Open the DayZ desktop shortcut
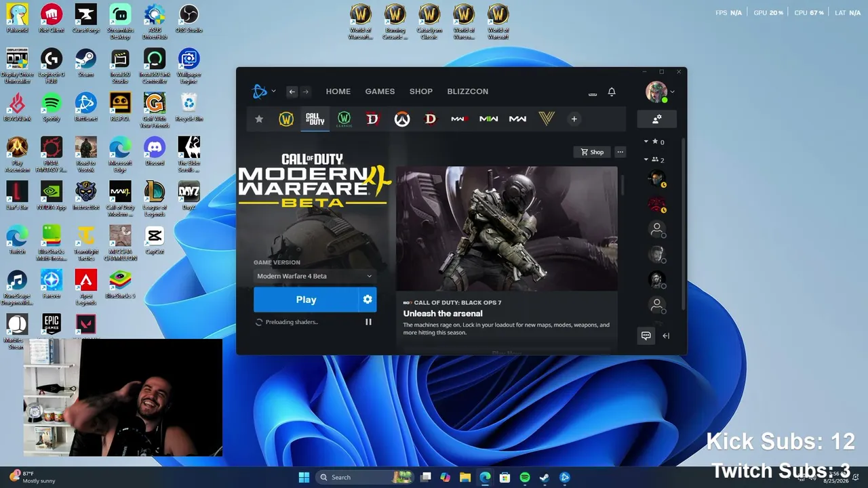This screenshot has width=868, height=488. 189,196
